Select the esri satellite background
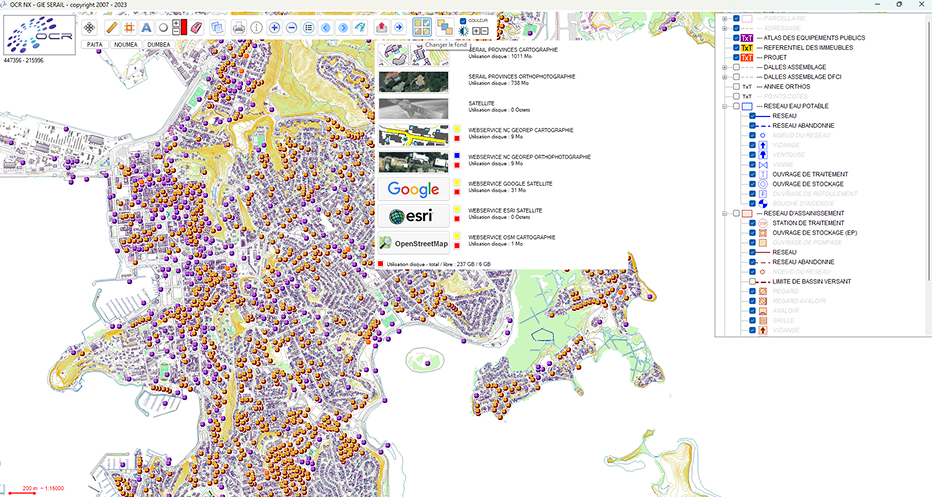The height and width of the screenshot is (497, 932). pyautogui.click(x=413, y=216)
